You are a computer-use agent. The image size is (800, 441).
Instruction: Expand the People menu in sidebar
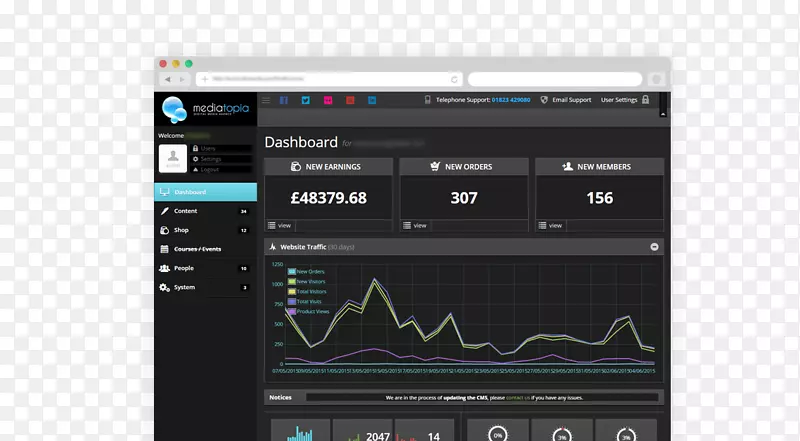coord(184,268)
